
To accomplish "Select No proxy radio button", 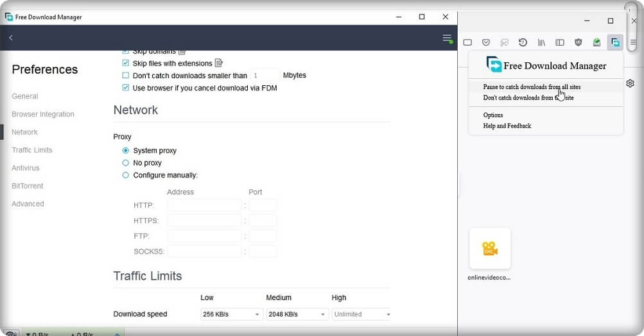I will pos(126,163).
